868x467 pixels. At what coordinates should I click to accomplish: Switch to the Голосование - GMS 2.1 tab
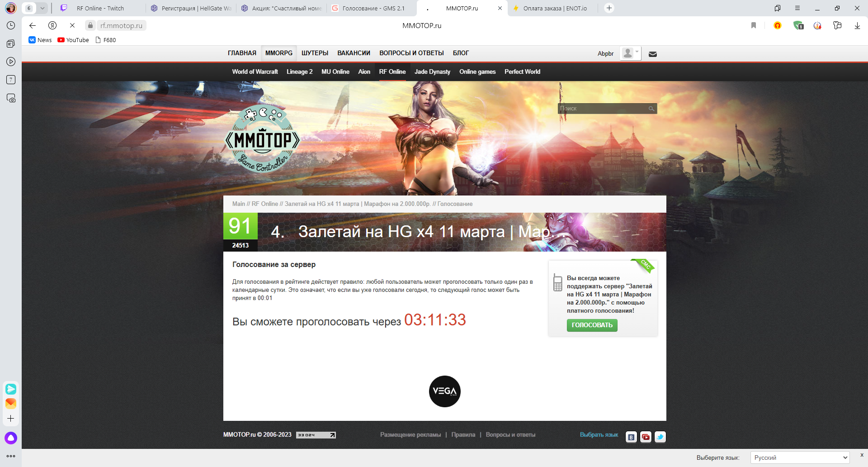coord(372,8)
